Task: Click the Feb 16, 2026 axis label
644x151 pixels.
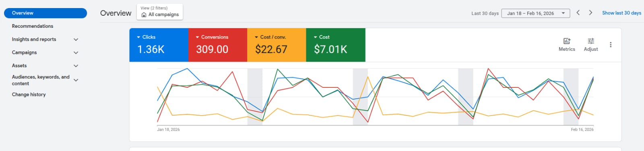Action: click(582, 130)
